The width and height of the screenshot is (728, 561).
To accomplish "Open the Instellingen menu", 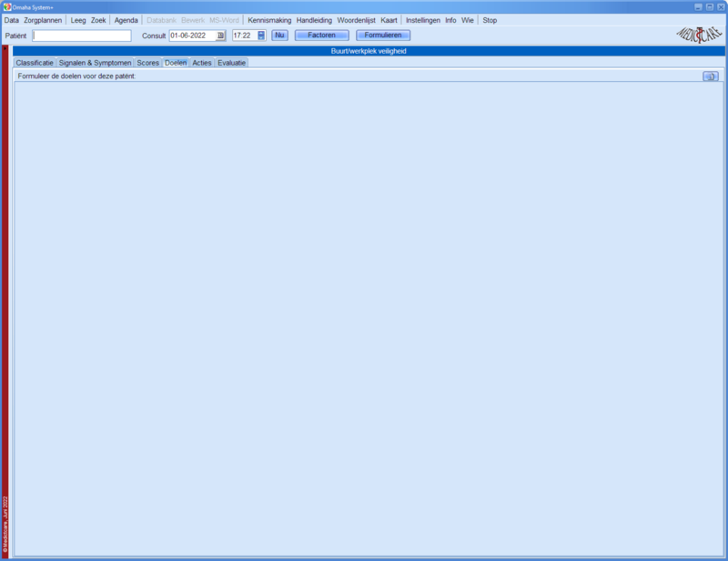I will coord(422,20).
